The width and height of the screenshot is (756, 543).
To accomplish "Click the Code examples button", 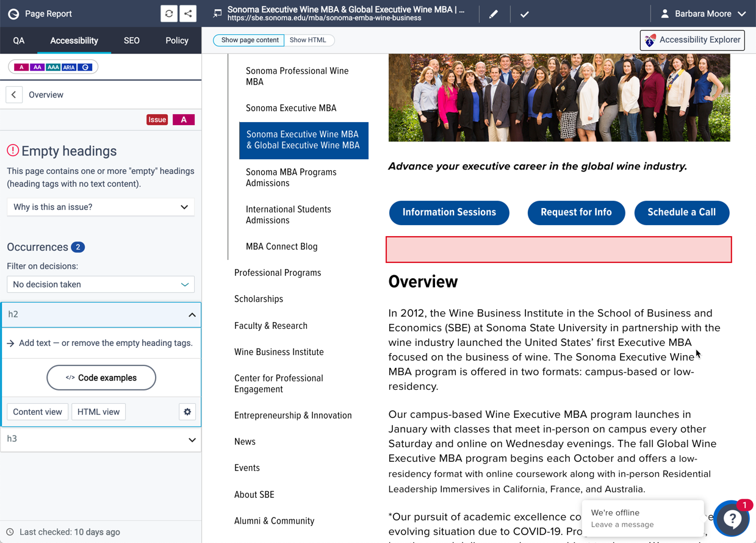I will click(x=101, y=378).
